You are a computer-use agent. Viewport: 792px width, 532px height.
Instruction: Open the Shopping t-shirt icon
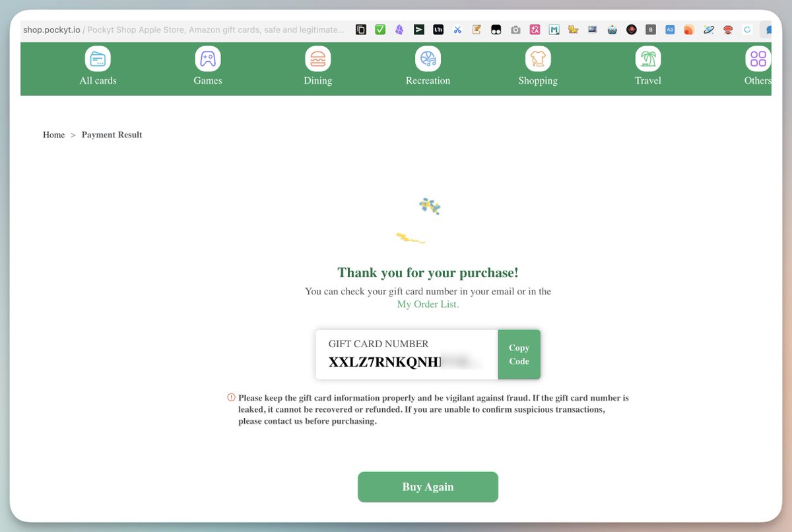pos(538,59)
